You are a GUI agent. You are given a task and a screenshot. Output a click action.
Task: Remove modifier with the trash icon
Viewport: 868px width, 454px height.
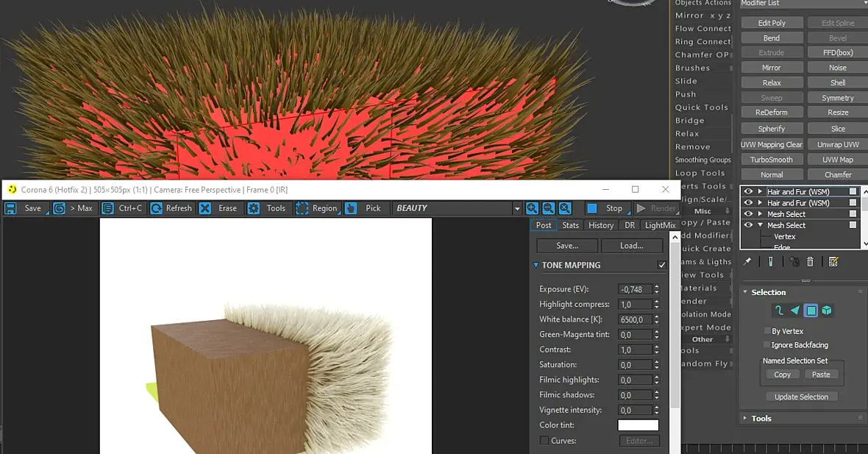point(810,261)
